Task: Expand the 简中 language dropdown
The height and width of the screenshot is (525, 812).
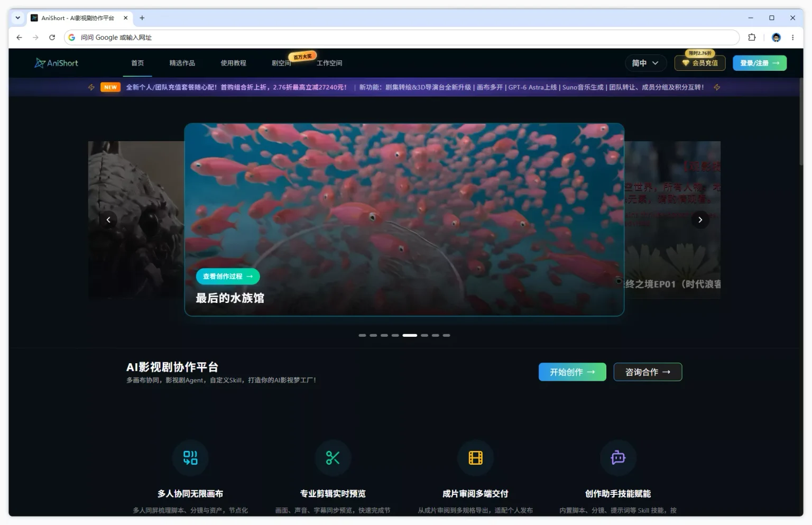Action: [x=645, y=63]
